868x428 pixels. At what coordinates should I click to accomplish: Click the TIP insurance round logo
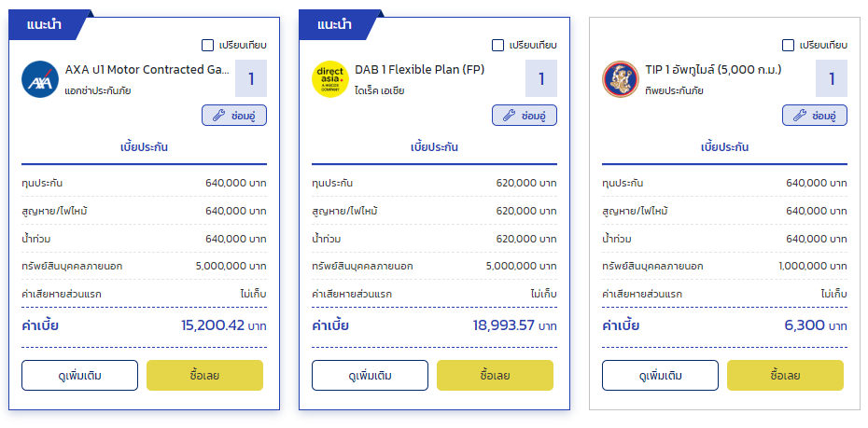(x=621, y=79)
